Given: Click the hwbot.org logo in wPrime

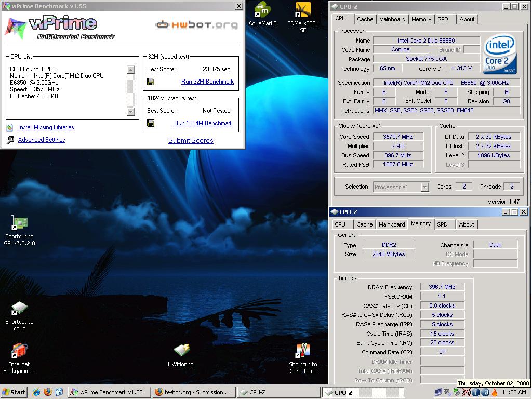Looking at the screenshot, I should coord(197,25).
